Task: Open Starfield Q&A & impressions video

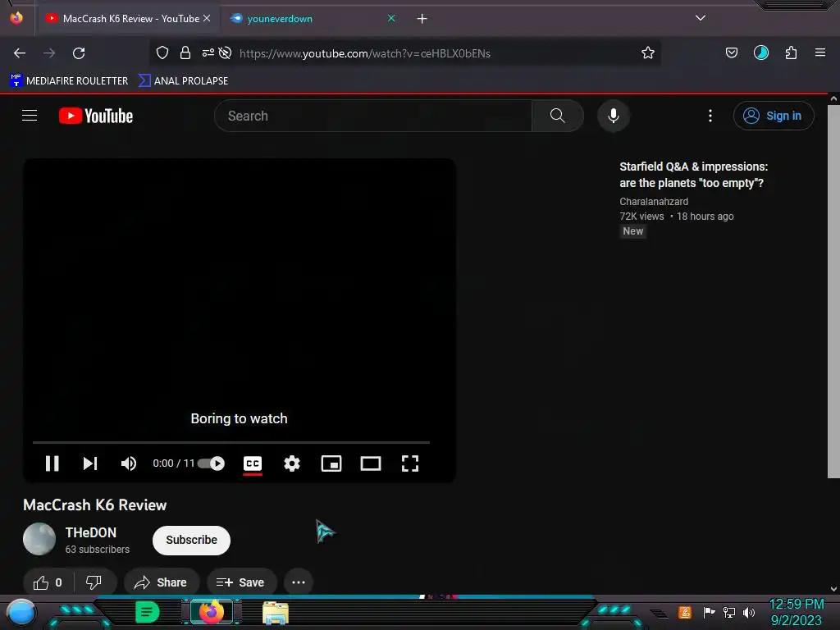Action: click(x=693, y=175)
